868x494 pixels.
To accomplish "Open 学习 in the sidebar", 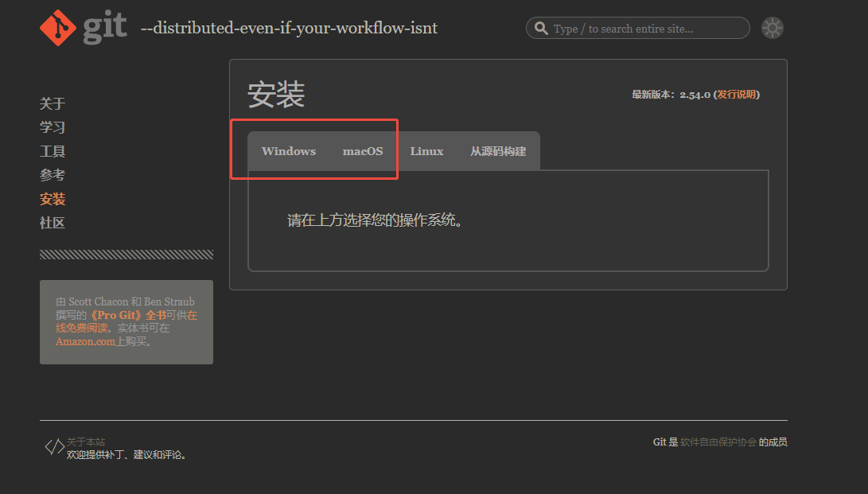I will (53, 127).
